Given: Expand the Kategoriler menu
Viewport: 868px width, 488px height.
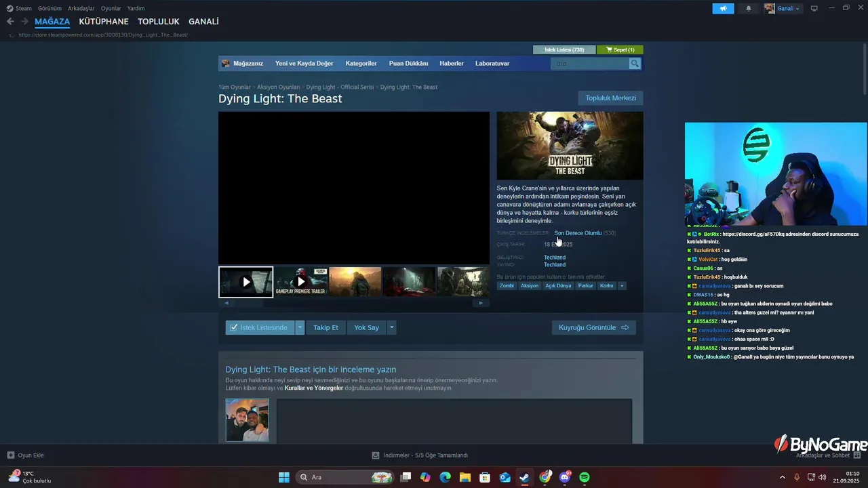Looking at the screenshot, I should click(361, 64).
